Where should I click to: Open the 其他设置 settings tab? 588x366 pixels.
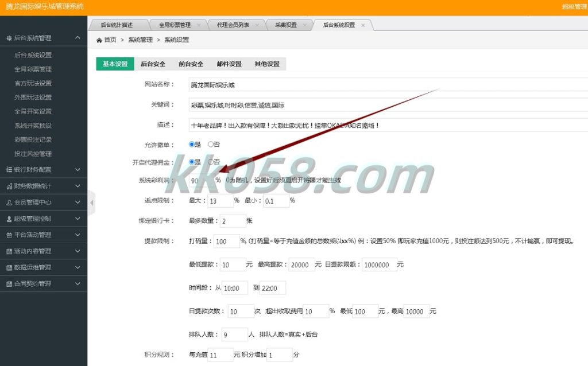point(267,64)
